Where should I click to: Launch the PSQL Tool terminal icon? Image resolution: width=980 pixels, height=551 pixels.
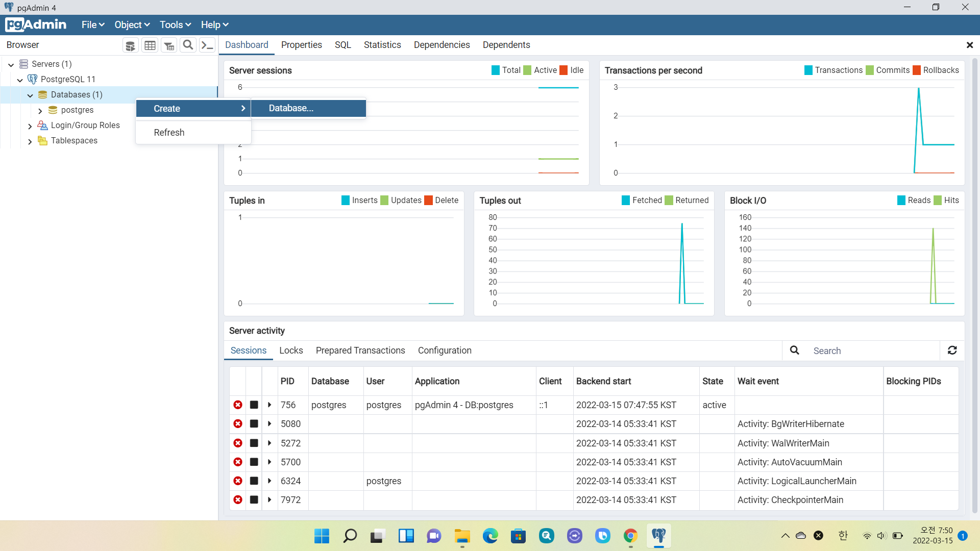(207, 45)
